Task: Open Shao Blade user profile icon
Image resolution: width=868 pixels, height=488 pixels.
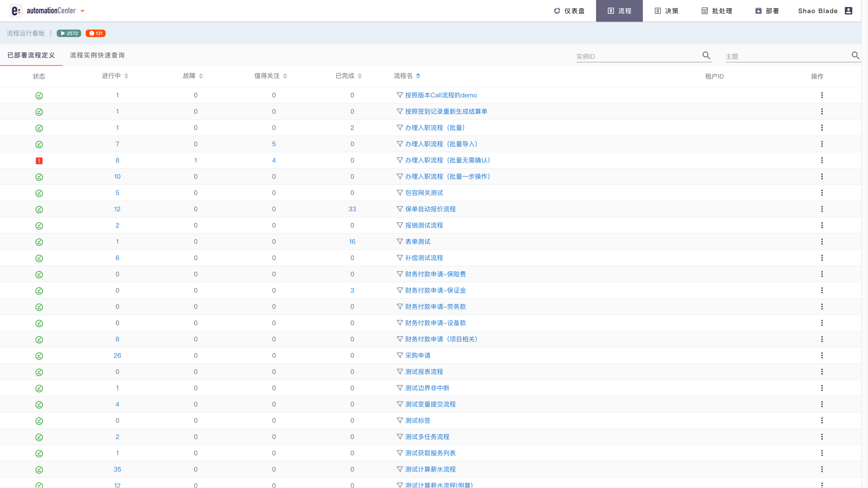Action: coord(849,11)
